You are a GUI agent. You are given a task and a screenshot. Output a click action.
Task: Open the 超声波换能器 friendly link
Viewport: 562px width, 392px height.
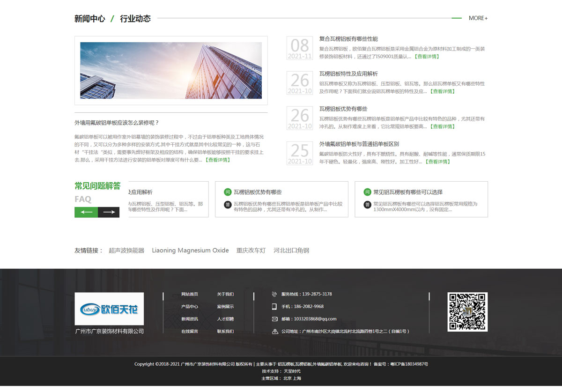[126, 251]
